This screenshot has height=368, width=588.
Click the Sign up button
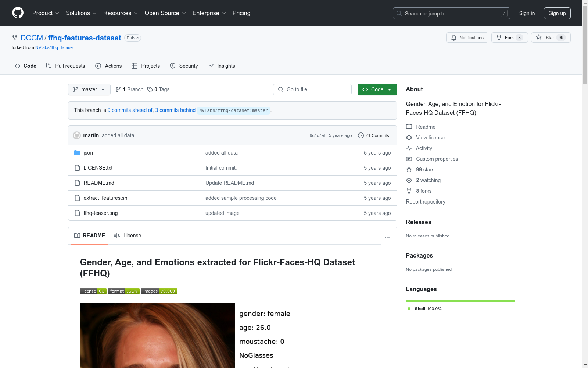(557, 13)
